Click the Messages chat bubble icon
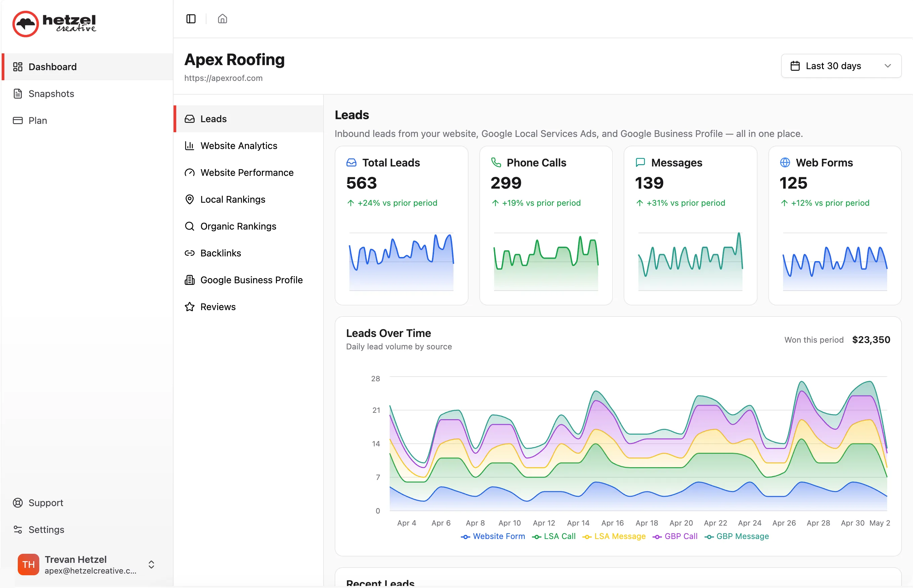Image resolution: width=913 pixels, height=588 pixels. coord(640,163)
